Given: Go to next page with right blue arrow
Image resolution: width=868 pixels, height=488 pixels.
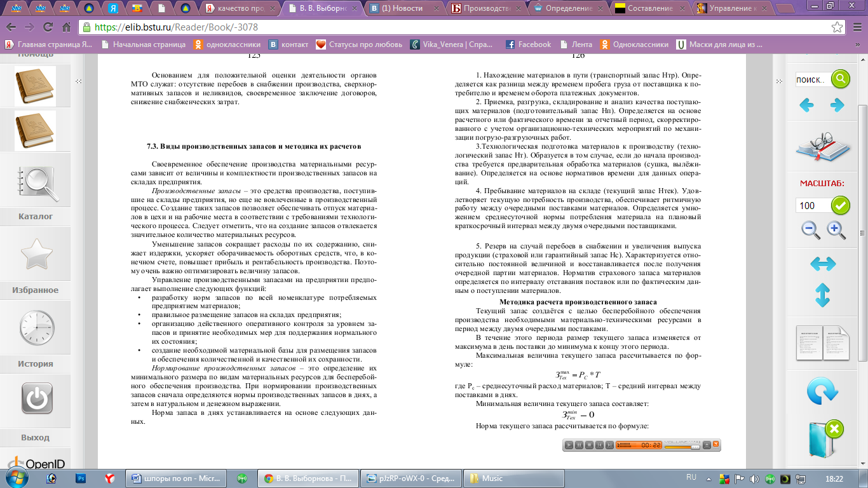Looking at the screenshot, I should coord(837,105).
